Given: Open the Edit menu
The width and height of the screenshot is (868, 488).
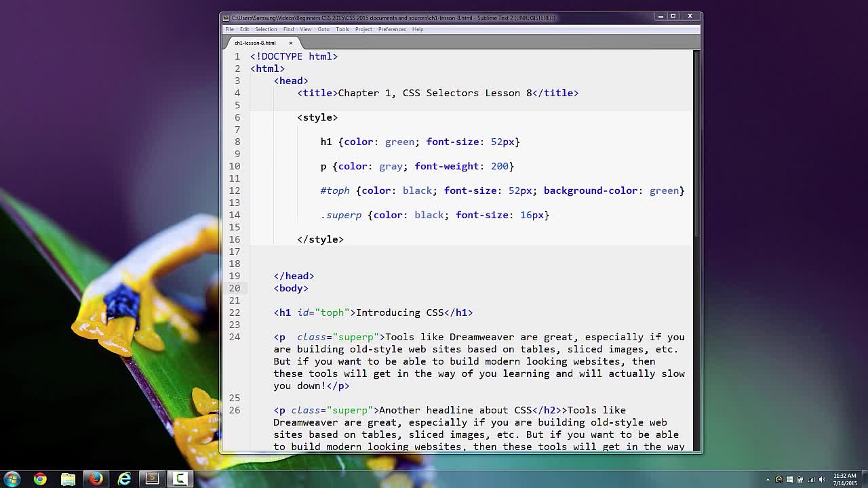Looking at the screenshot, I should click(244, 29).
